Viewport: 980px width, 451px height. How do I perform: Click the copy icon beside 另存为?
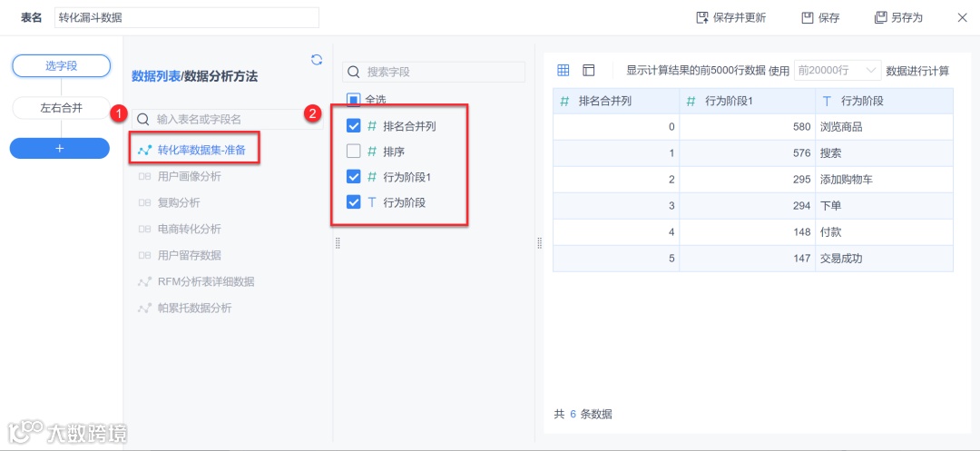880,17
